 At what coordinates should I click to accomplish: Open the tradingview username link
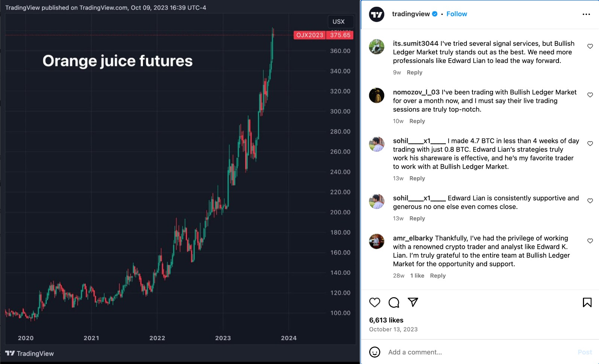click(411, 14)
